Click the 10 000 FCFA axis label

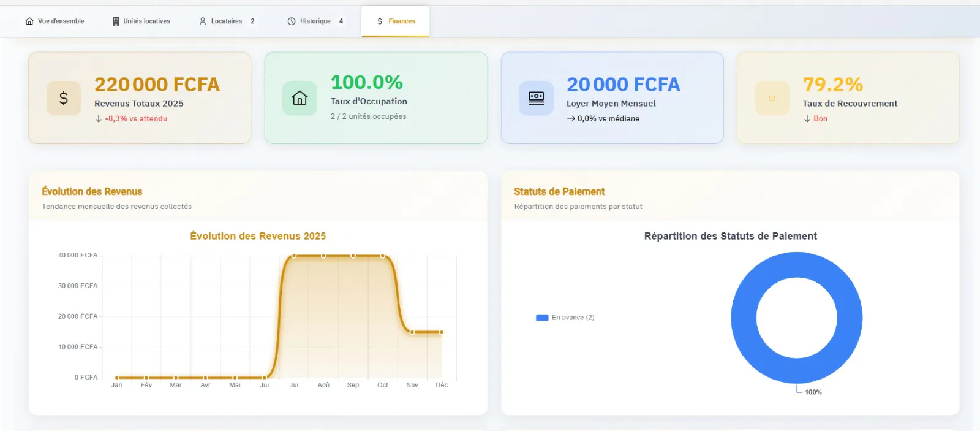78,347
